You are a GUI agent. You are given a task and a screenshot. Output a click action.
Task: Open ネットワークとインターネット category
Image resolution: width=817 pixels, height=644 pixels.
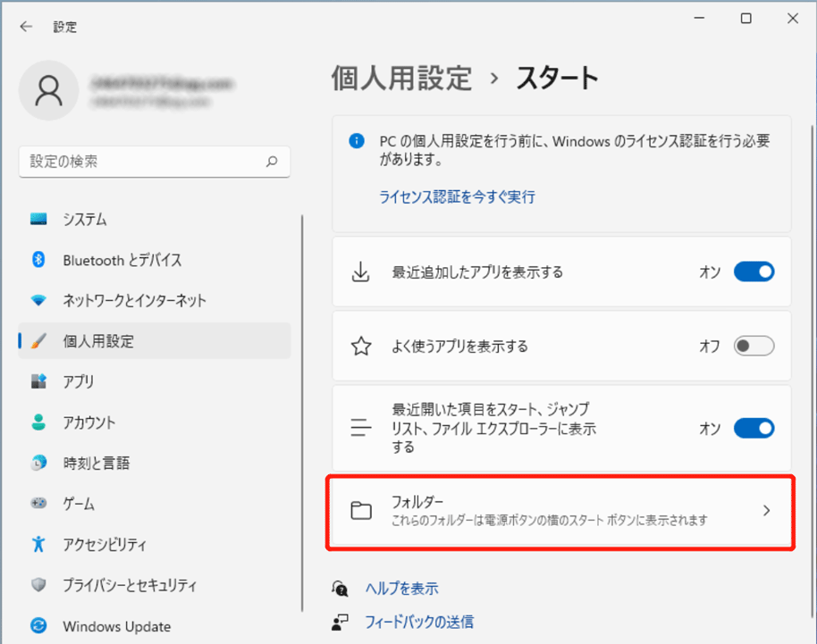tap(155, 300)
